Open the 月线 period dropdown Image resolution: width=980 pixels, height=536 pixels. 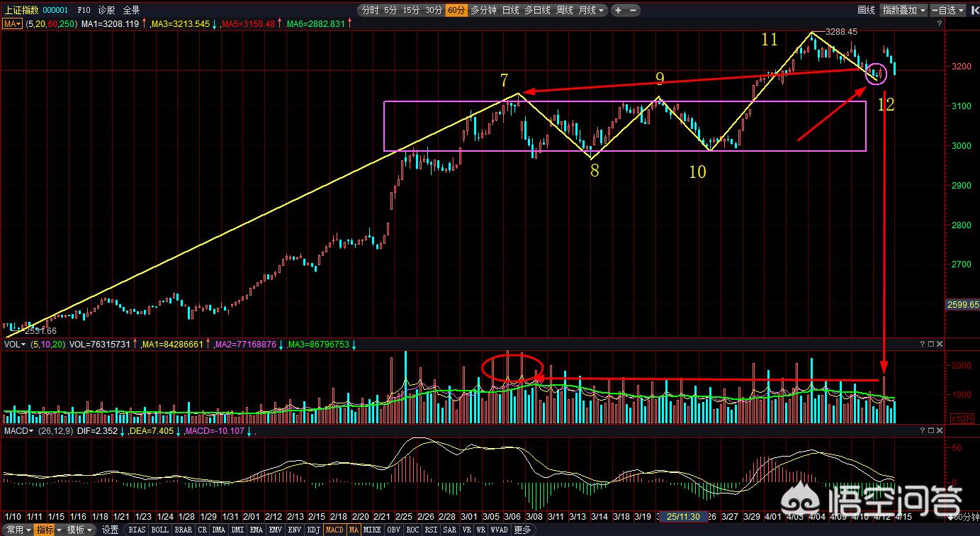coord(592,10)
